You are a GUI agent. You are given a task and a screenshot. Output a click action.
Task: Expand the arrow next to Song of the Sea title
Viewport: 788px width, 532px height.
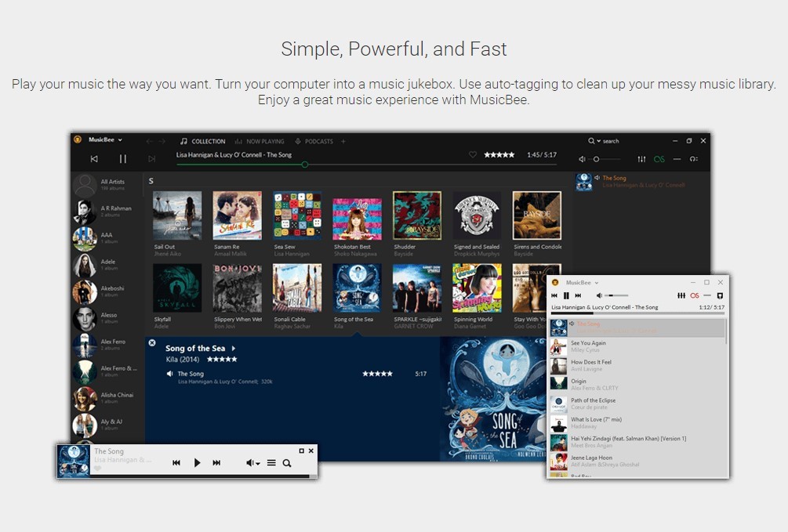click(x=234, y=348)
